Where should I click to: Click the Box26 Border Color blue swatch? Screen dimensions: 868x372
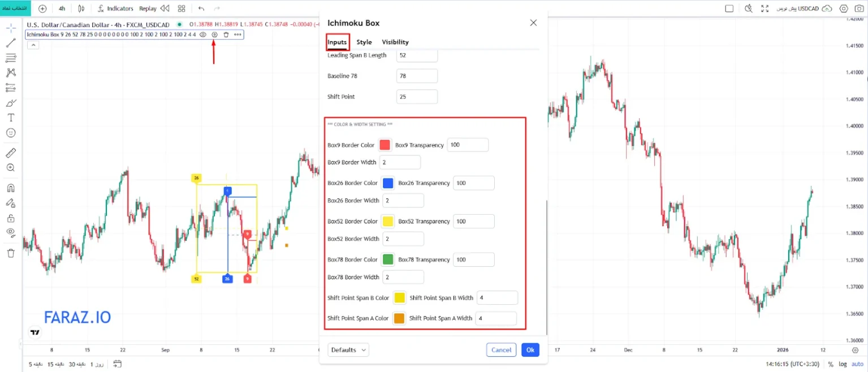(x=388, y=183)
